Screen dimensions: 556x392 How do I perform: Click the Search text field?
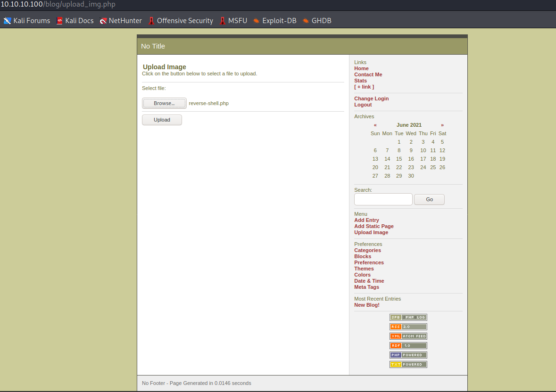[383, 199]
